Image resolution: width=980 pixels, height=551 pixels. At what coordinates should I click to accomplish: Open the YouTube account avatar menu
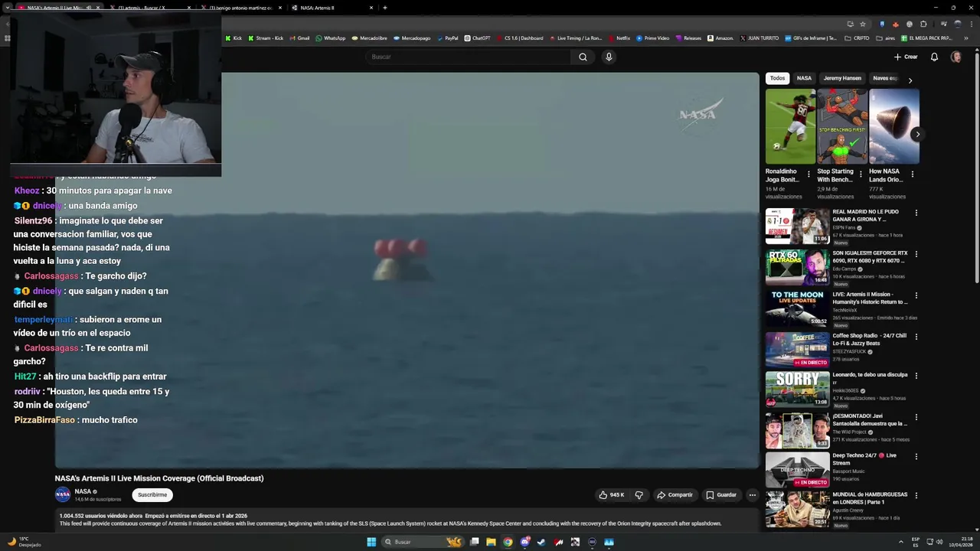pos(955,57)
